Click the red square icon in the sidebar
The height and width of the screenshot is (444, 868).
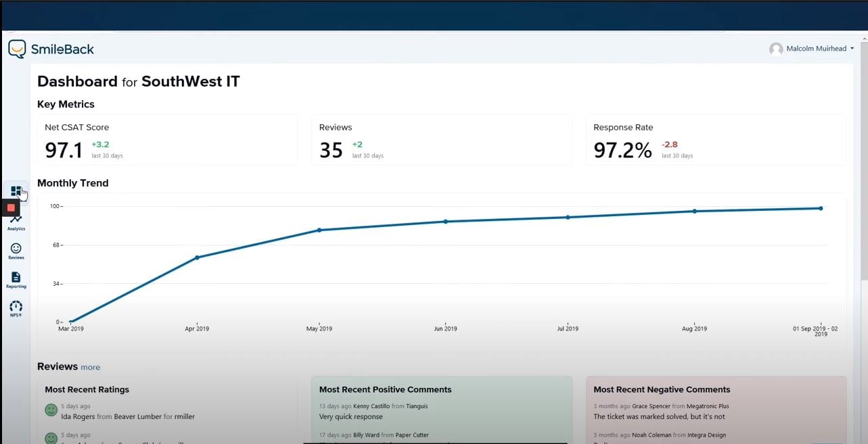click(x=10, y=207)
